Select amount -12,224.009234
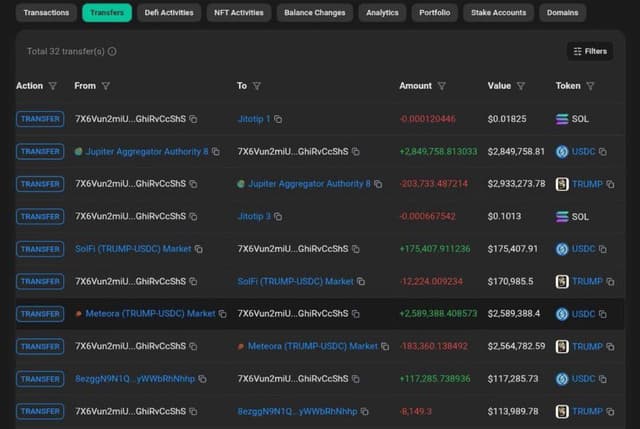This screenshot has height=429, width=640. click(431, 282)
